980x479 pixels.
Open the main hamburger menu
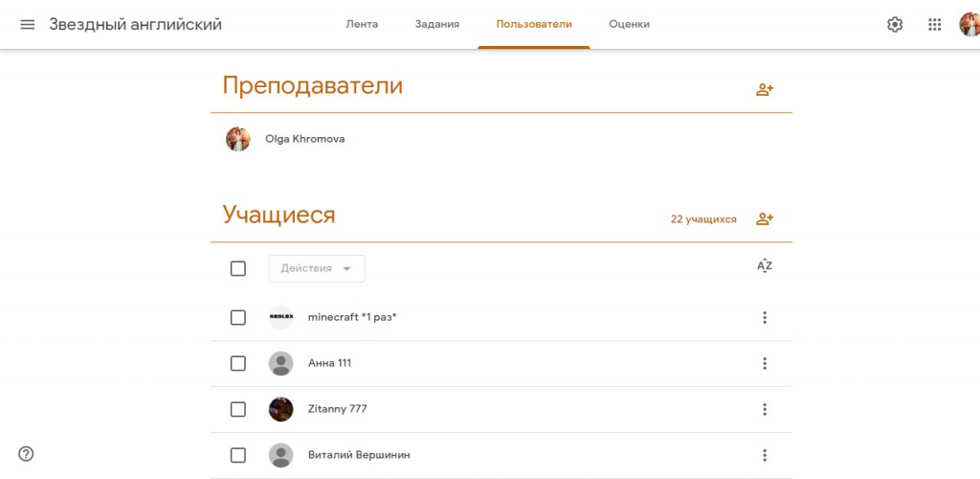pyautogui.click(x=27, y=24)
